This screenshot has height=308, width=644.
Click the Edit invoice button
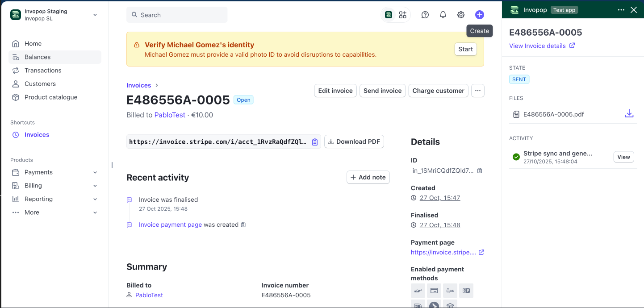click(335, 91)
